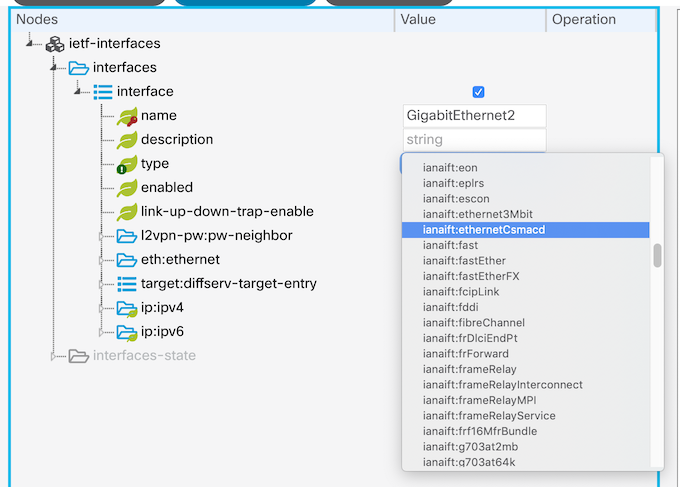Screen dimensions: 680x487
Task: Choose ianaift:frDlciEndPt option
Action: point(525,339)
